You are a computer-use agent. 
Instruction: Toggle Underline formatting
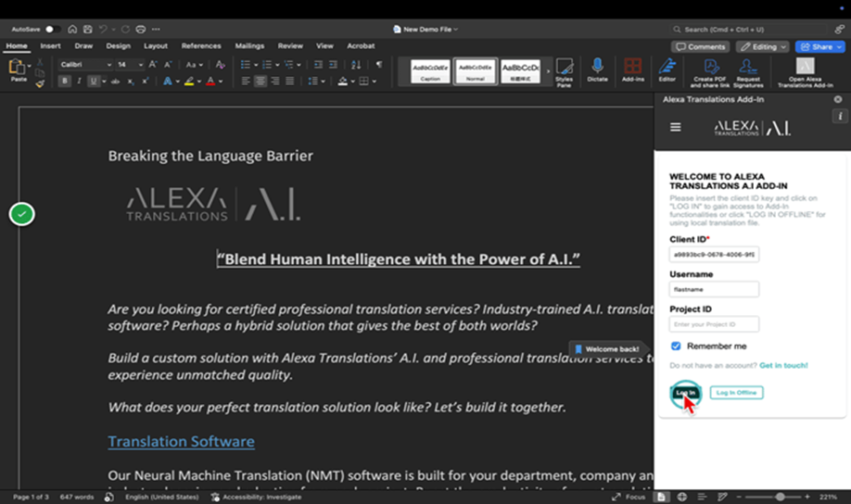[94, 82]
